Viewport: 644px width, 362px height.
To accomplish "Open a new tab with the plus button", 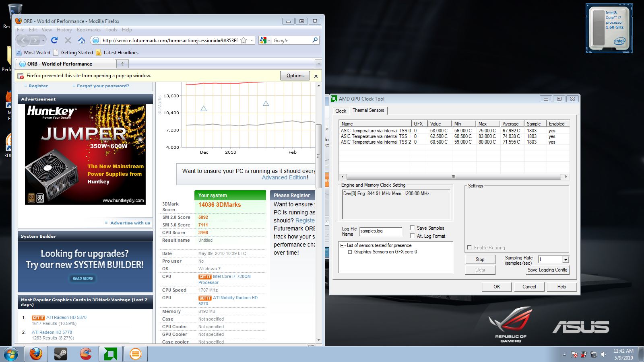I will click(x=123, y=64).
